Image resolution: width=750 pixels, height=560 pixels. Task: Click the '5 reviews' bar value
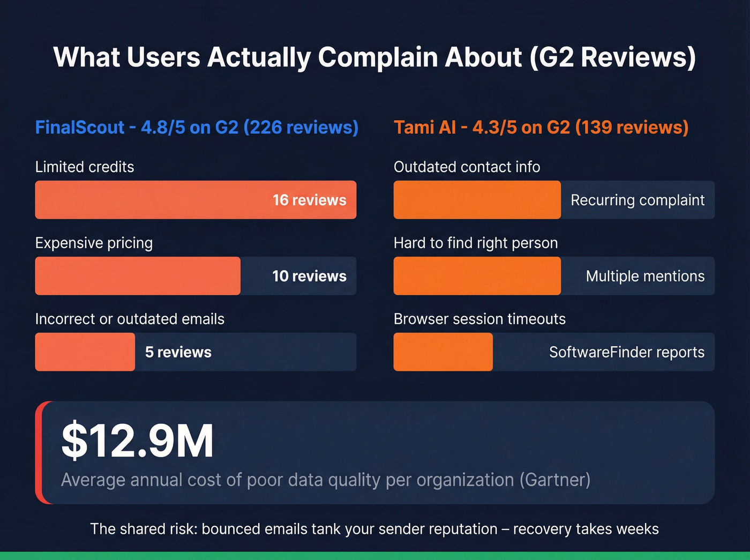[178, 352]
